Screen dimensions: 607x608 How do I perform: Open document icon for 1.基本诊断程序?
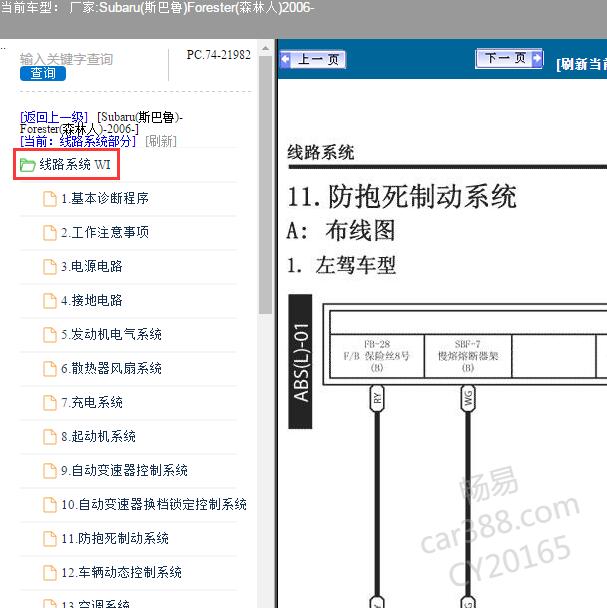tap(50, 199)
